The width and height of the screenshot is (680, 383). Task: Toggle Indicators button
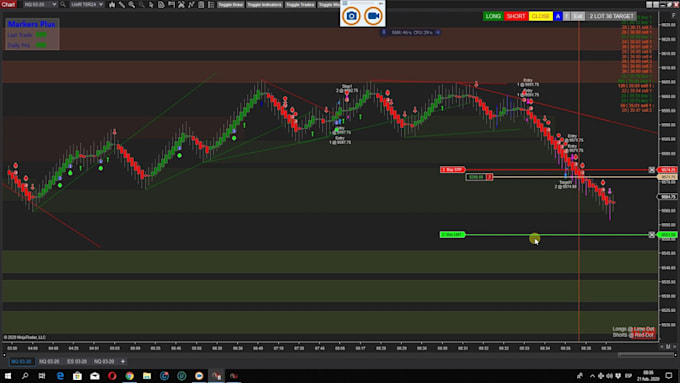pyautogui.click(x=264, y=5)
